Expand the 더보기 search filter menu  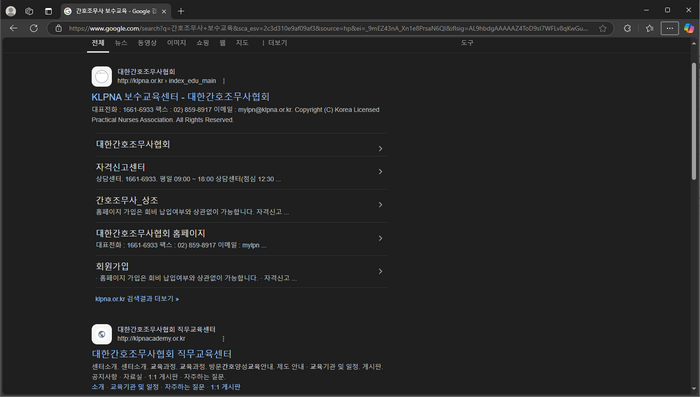pyautogui.click(x=275, y=43)
